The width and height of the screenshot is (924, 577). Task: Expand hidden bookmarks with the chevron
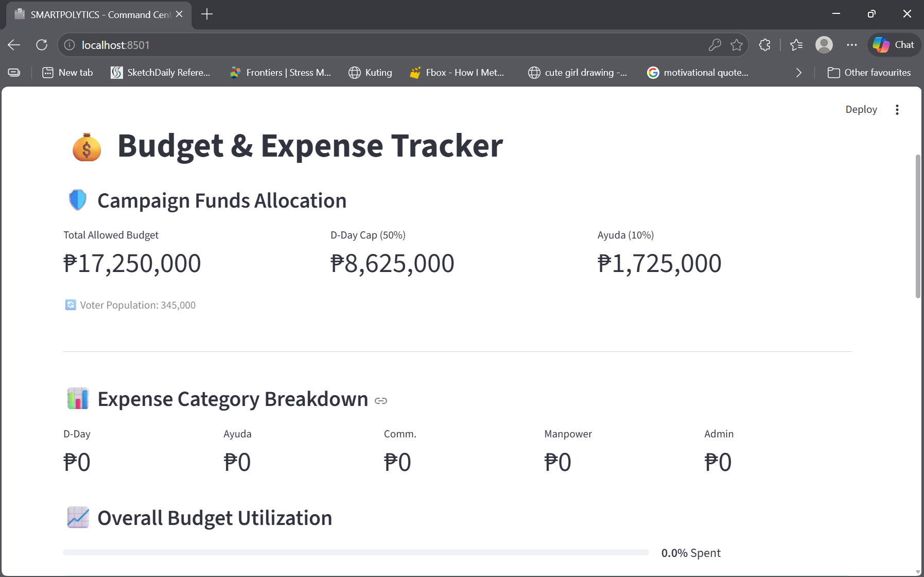pos(799,72)
